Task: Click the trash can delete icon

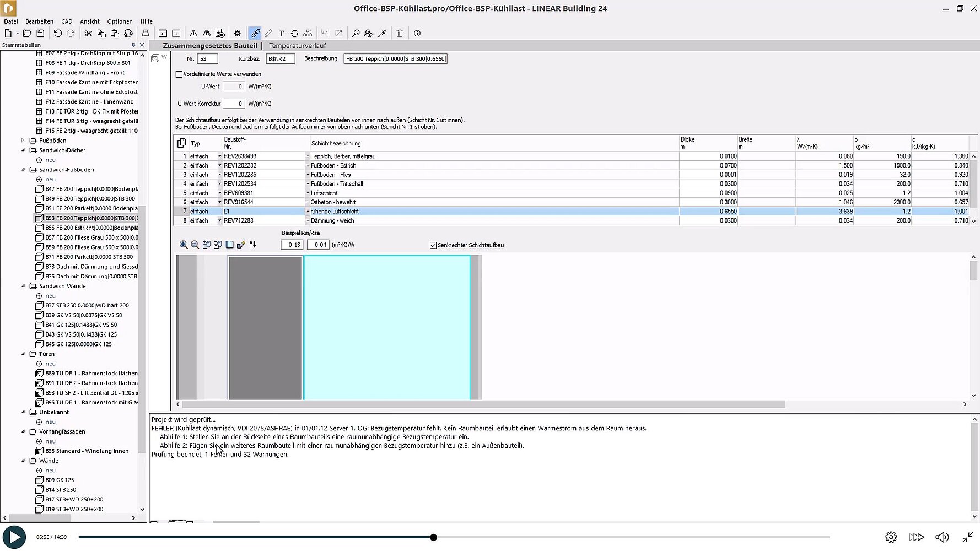Action: (x=400, y=34)
